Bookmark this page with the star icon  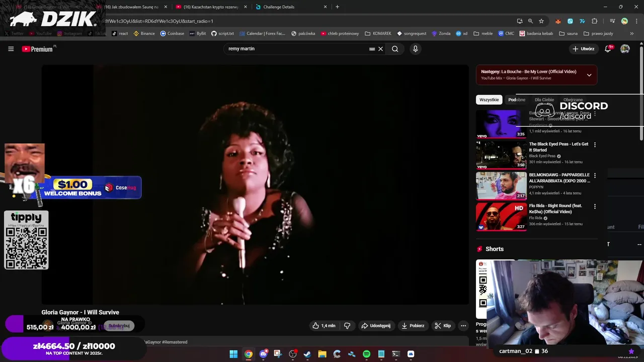(541, 21)
